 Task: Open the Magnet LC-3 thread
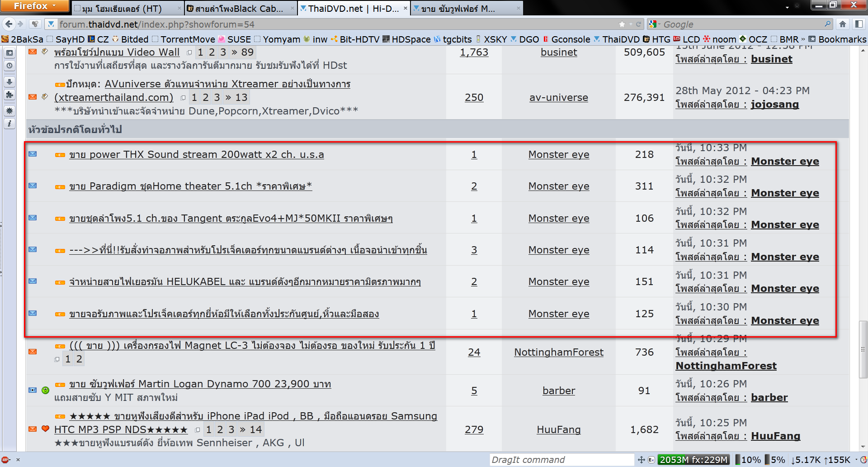pyautogui.click(x=252, y=345)
